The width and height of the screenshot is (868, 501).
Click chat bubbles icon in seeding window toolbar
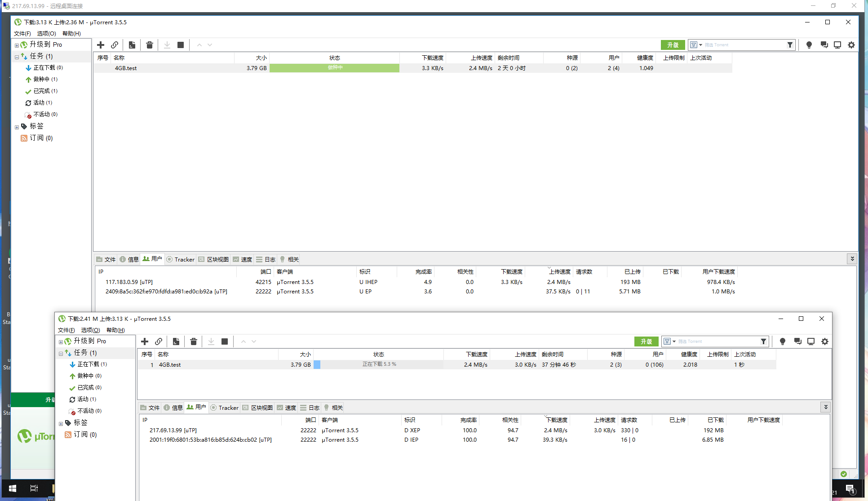pyautogui.click(x=824, y=45)
